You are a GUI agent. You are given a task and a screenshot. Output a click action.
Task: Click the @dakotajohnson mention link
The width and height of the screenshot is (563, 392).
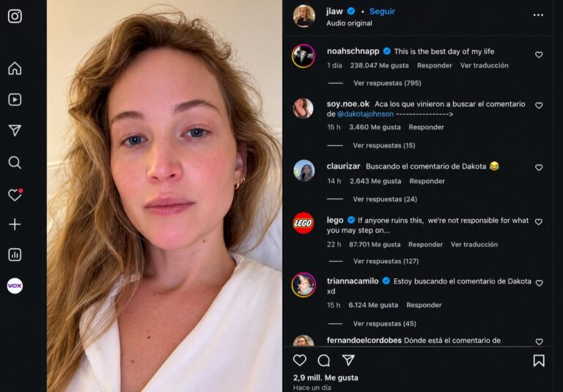pos(365,114)
